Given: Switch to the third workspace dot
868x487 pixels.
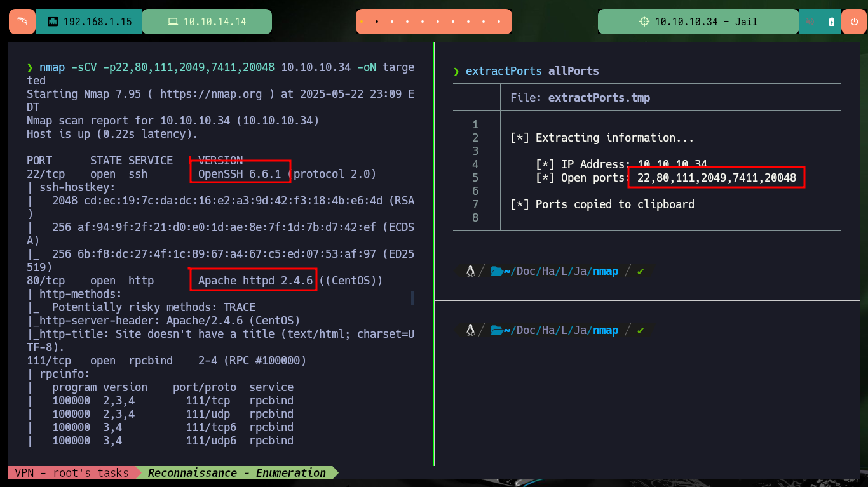Looking at the screenshot, I should pos(392,22).
